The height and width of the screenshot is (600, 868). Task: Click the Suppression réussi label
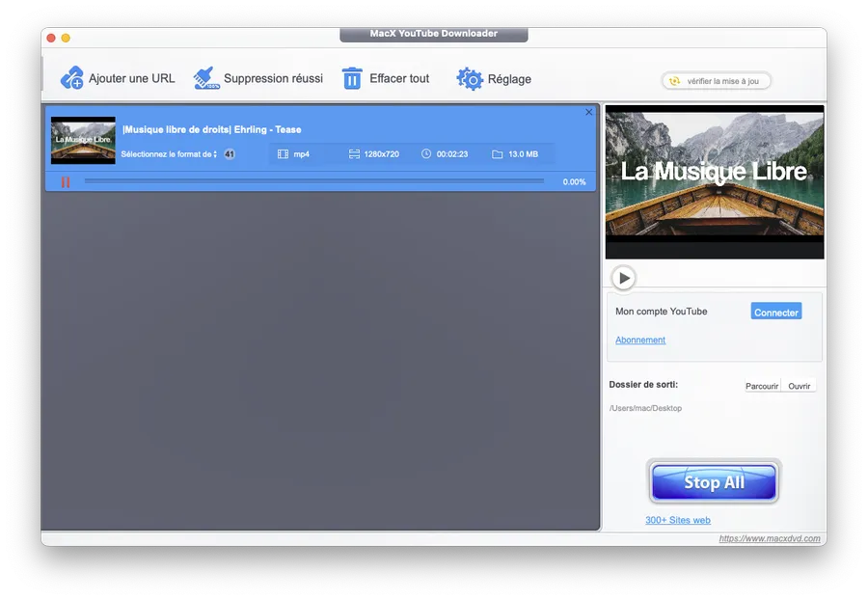[274, 78]
